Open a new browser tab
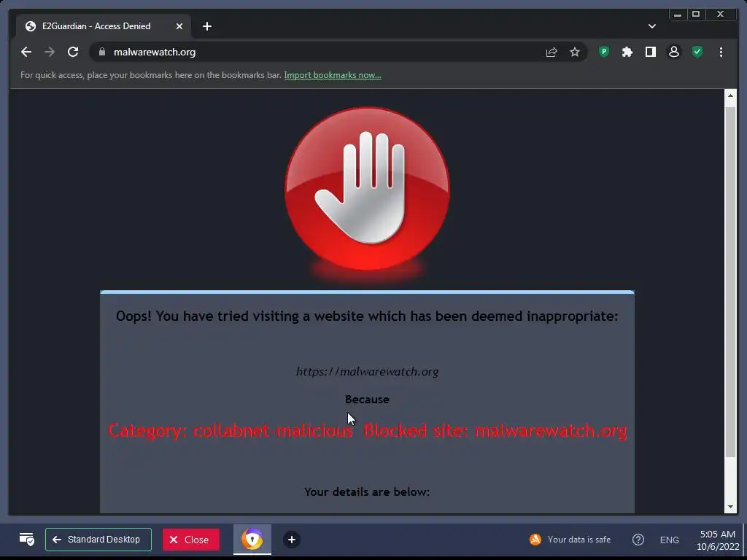The height and width of the screenshot is (560, 747). pos(206,26)
